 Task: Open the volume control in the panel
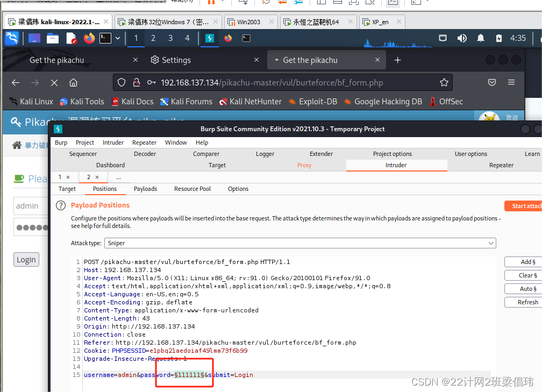click(461, 38)
